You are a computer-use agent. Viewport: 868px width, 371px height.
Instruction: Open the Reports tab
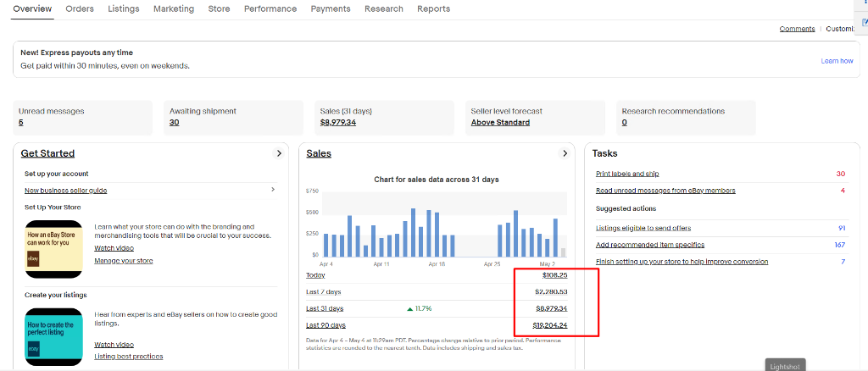[x=433, y=8]
